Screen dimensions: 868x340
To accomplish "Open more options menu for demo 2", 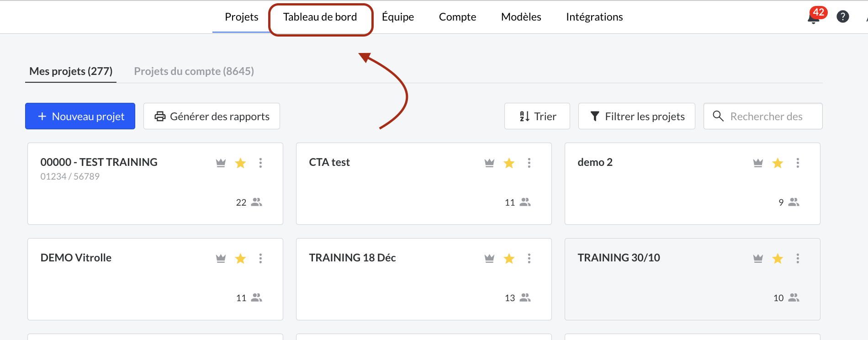I will pos(798,163).
